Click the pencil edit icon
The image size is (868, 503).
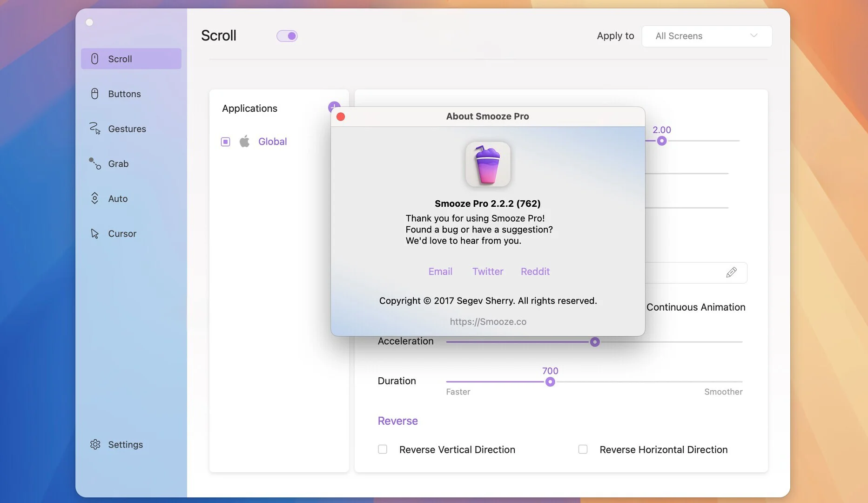point(731,272)
